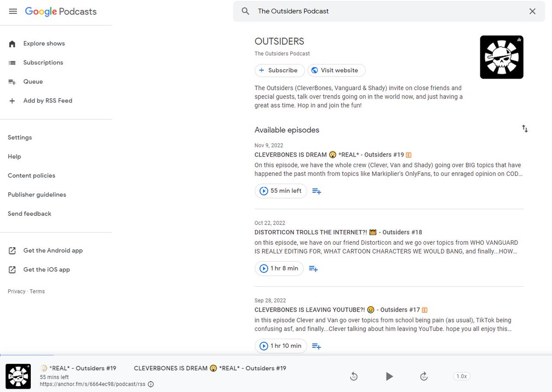Click the search magnifier icon
The width and height of the screenshot is (552, 392).
246,12
